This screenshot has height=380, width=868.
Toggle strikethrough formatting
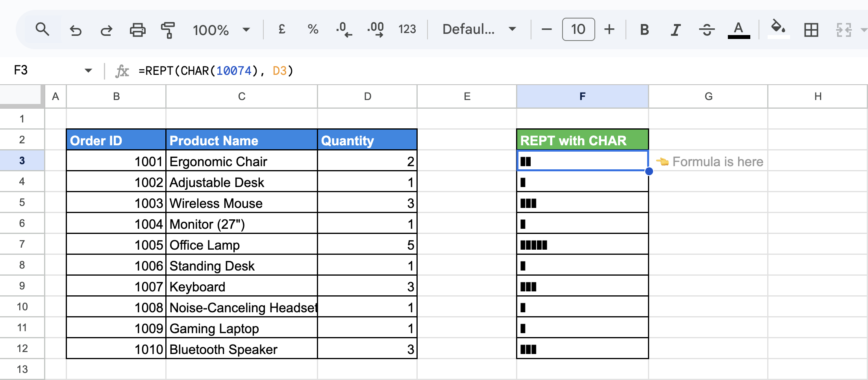(x=707, y=30)
